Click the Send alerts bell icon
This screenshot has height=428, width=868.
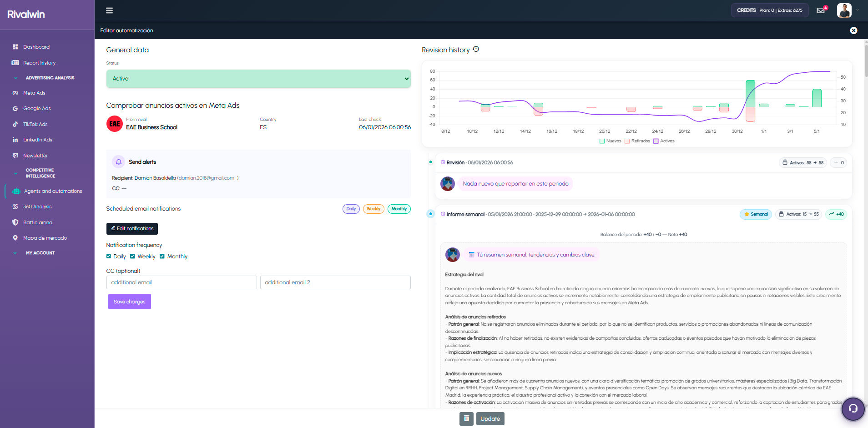click(x=118, y=162)
